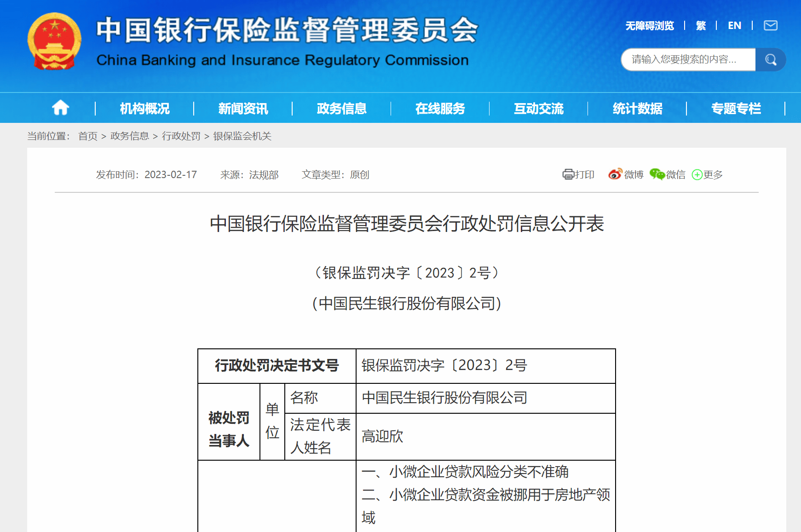Click the 微信 share label

point(676,175)
